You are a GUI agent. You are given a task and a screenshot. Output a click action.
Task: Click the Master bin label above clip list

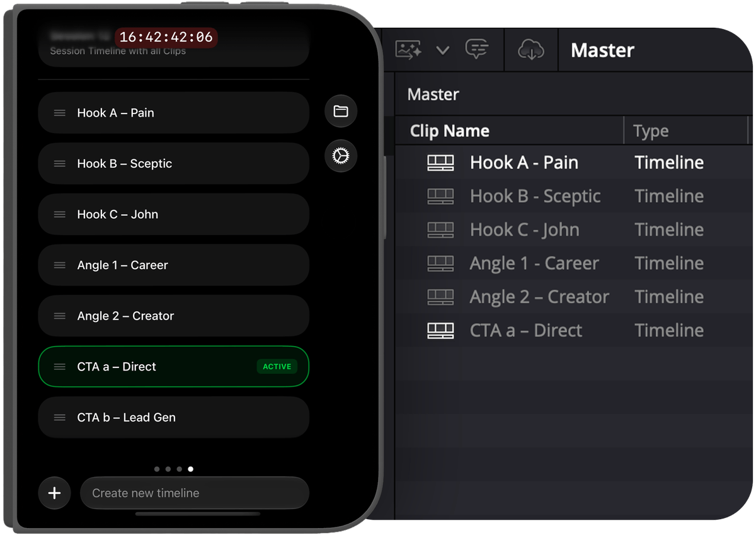pyautogui.click(x=433, y=95)
